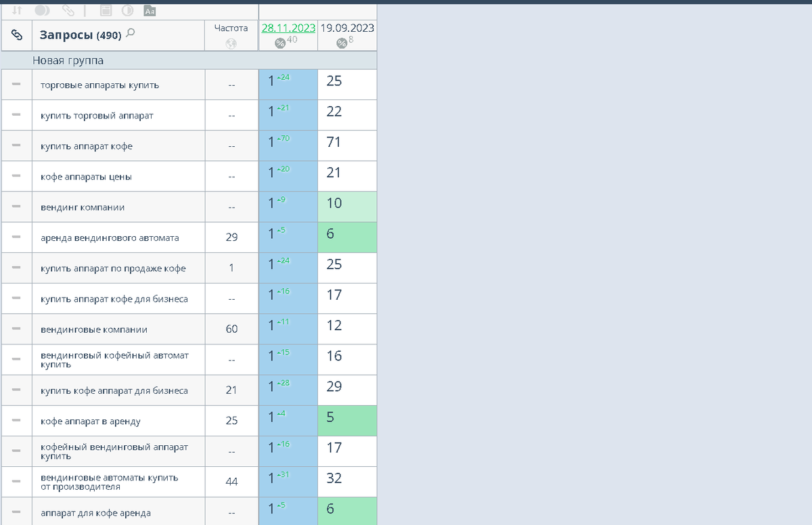Viewport: 812px width, 525px height.
Task: Click dash icon for купить торговый аппарат row
Action: click(x=16, y=115)
